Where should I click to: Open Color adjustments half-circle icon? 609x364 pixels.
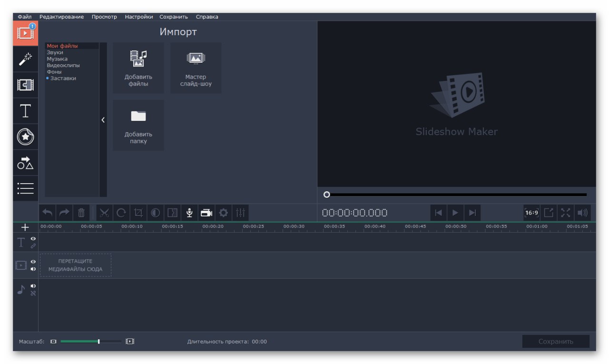click(x=156, y=213)
